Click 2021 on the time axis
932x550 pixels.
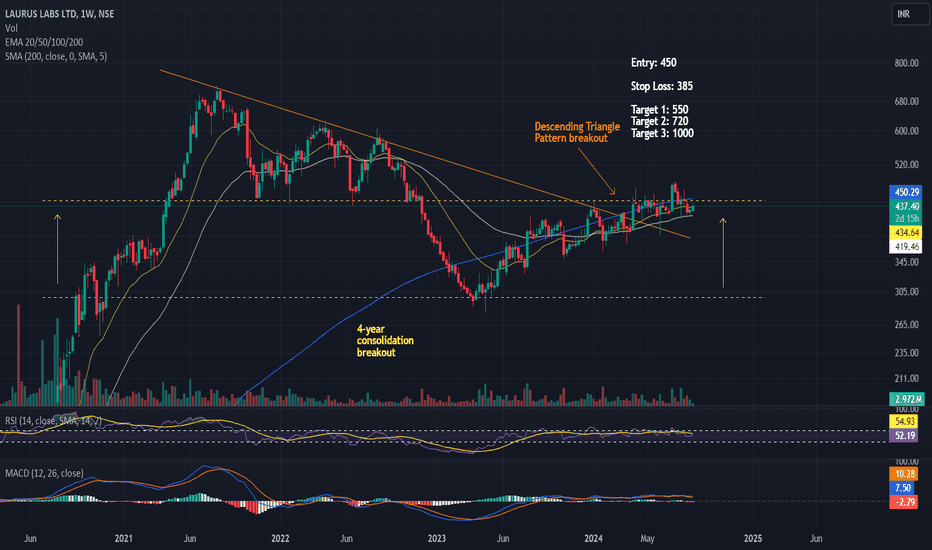tap(124, 539)
